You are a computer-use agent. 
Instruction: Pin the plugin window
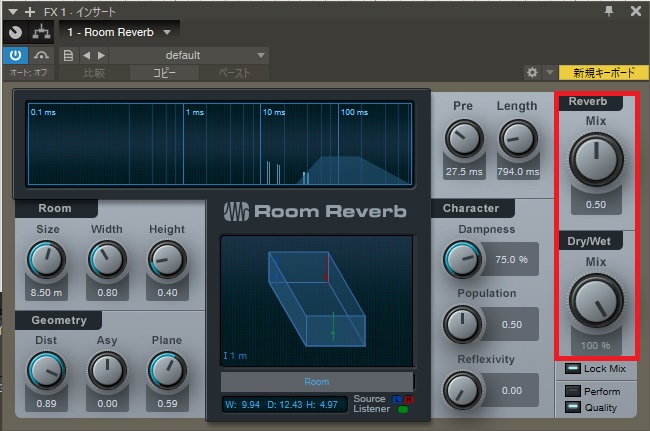coord(609,11)
